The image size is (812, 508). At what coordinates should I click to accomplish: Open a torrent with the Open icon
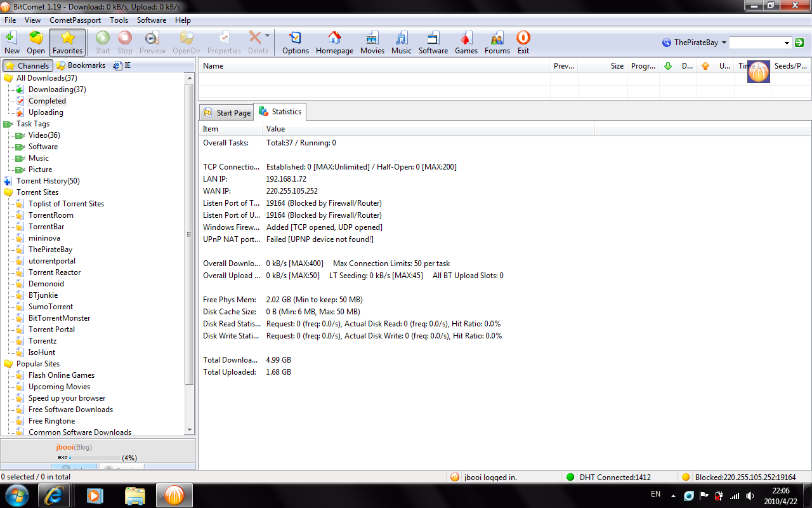(x=36, y=42)
